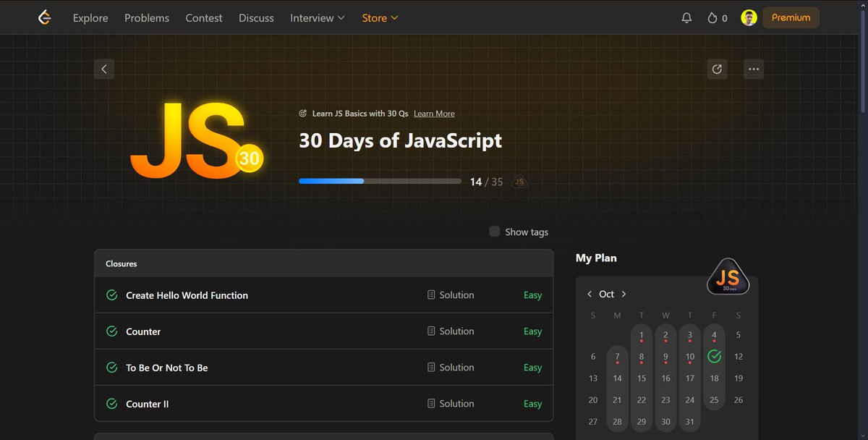
Task: Open the To Be Or Not To Be problem
Action: (167, 368)
